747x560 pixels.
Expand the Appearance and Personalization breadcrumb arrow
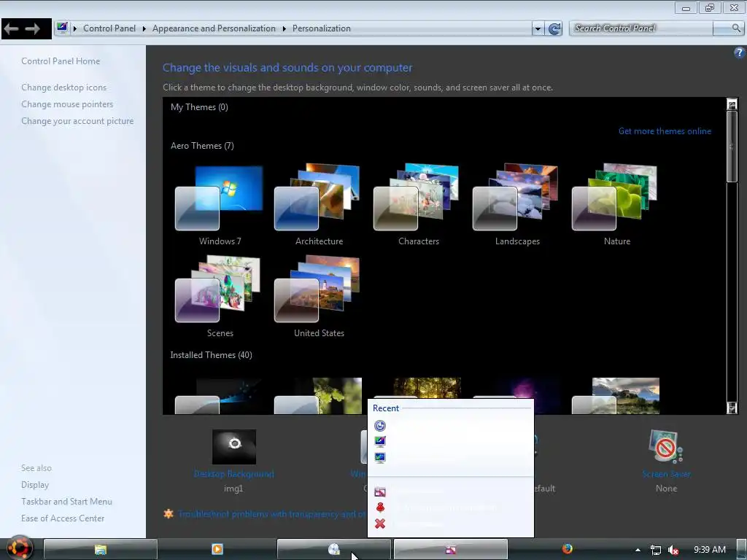[x=284, y=28]
